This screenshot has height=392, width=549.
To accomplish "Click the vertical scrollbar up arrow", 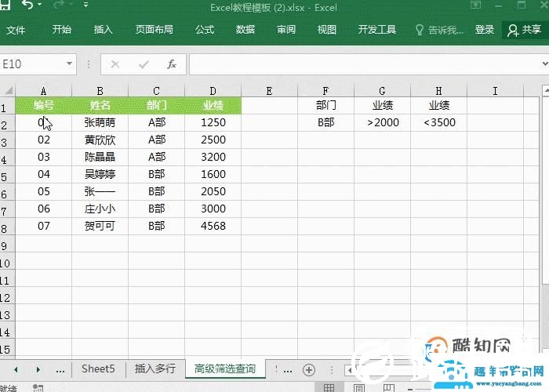I will click(546, 90).
